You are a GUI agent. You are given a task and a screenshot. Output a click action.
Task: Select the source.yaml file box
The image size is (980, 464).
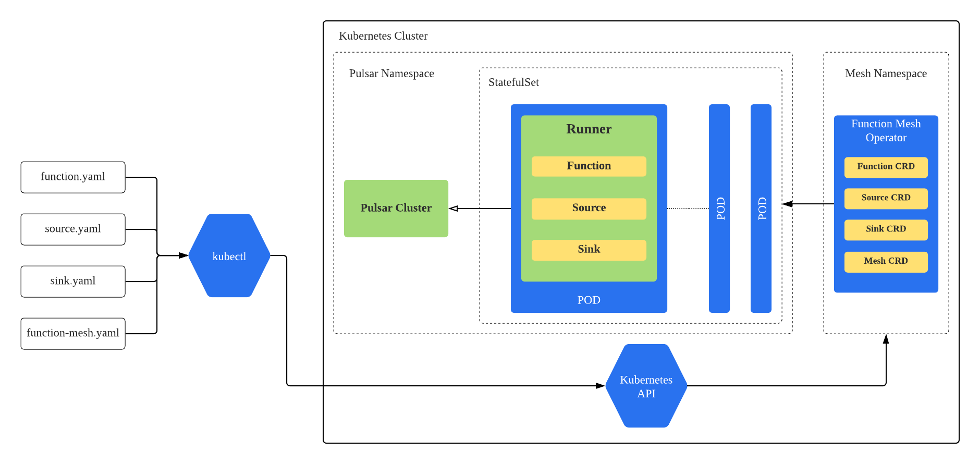pyautogui.click(x=73, y=229)
